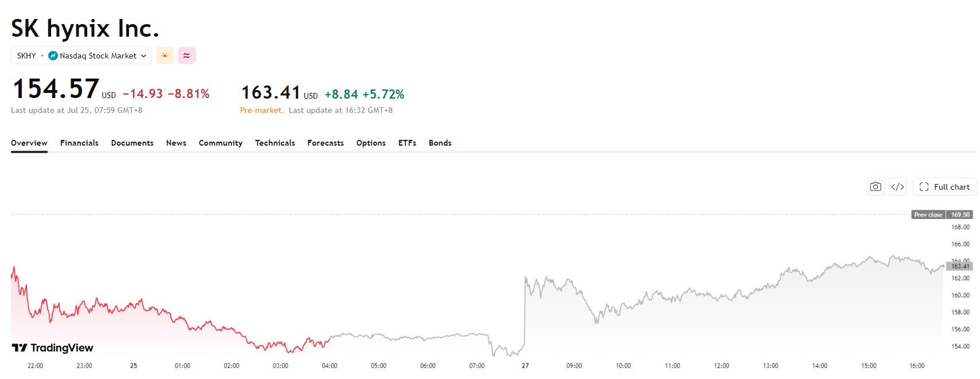Switch to the Financials tab

coord(79,143)
